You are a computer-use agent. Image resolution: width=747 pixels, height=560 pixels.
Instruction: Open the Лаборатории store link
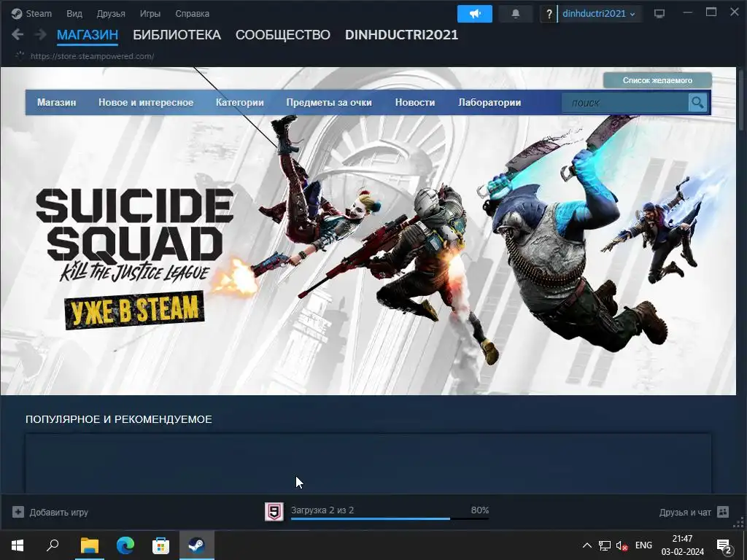coord(489,102)
